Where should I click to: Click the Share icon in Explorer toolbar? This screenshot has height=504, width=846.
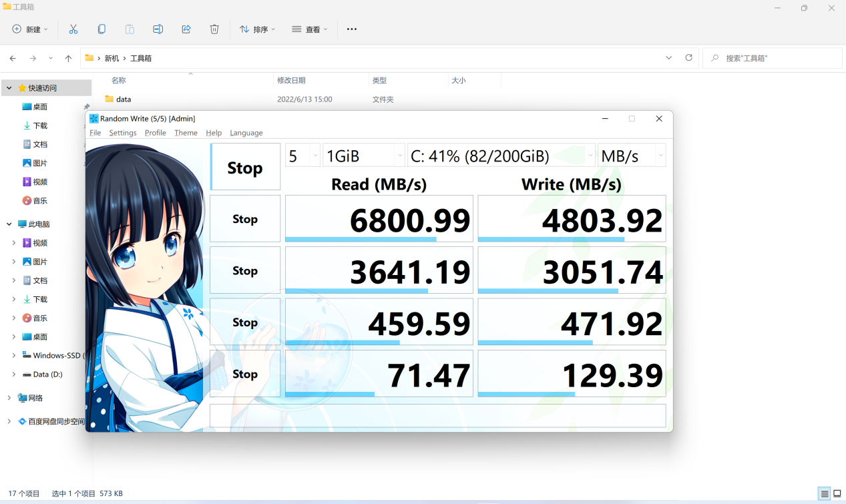click(x=186, y=29)
